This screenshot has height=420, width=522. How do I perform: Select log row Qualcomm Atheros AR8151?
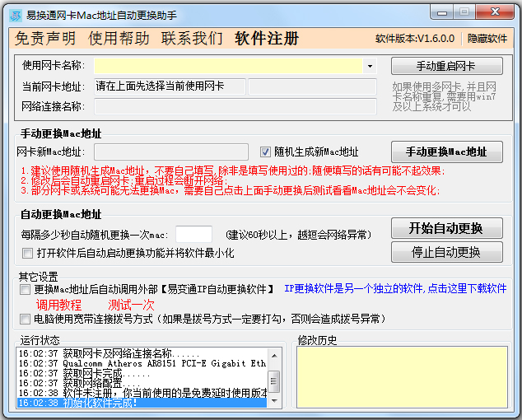tap(142, 363)
